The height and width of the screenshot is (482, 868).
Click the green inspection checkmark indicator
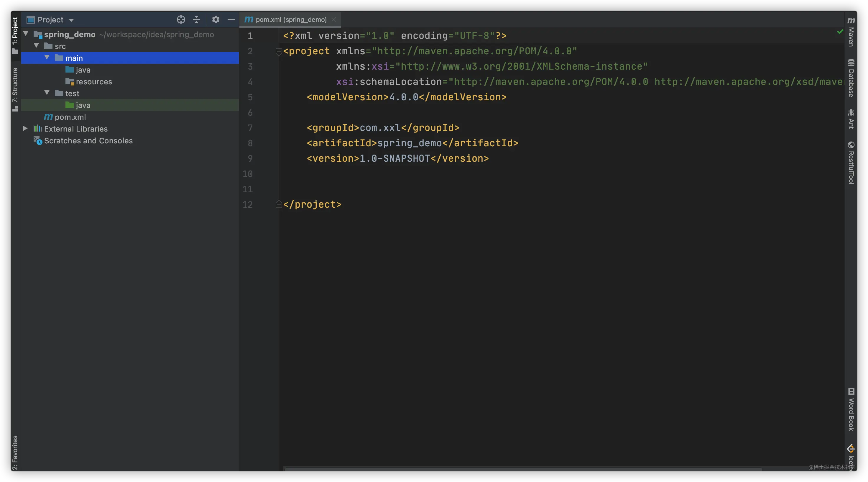pos(840,32)
